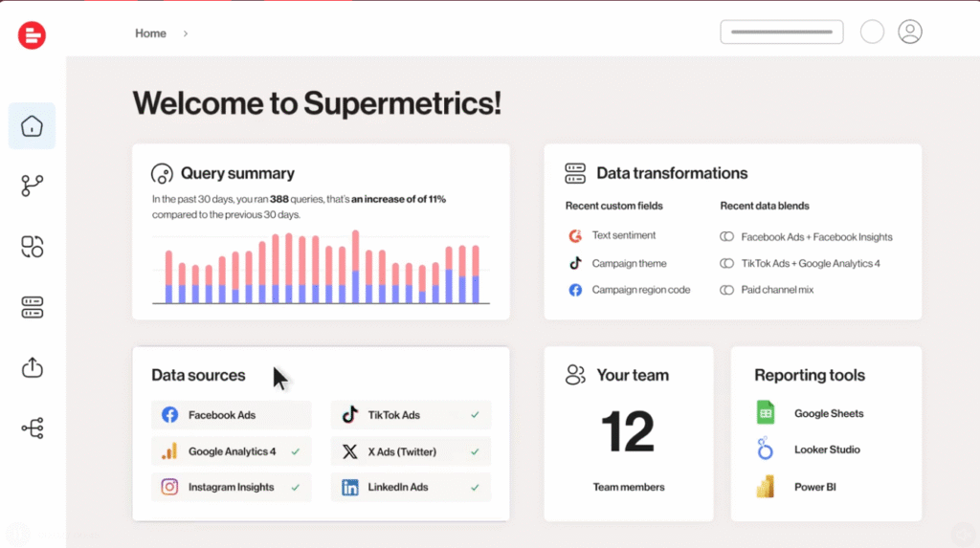
Task: Expand the breadcrumb chevron after Home
Action: click(186, 33)
